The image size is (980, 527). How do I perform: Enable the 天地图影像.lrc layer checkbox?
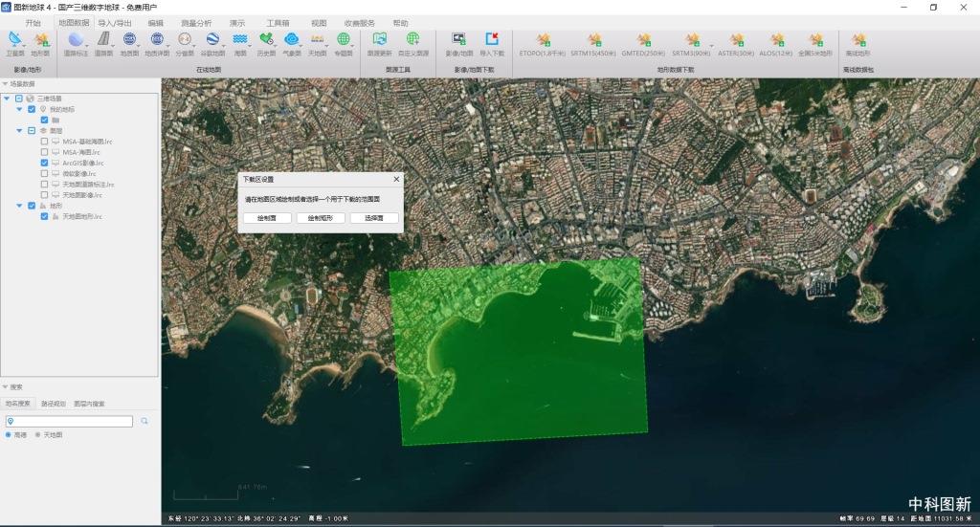[44, 195]
